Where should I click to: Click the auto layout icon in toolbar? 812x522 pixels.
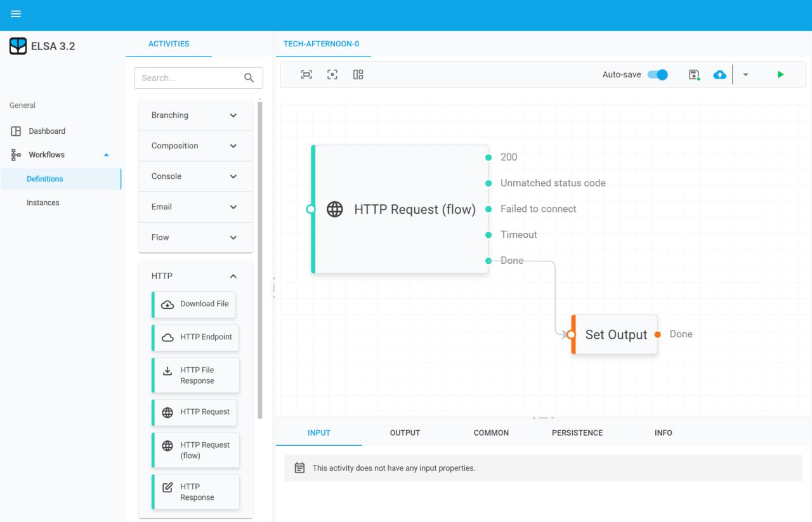pyautogui.click(x=358, y=75)
